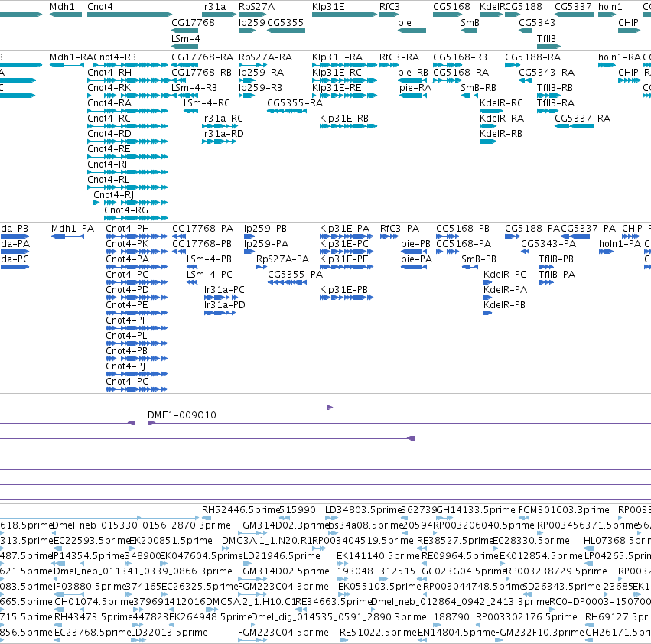Select the 'DME1-009010' feature label
The height and width of the screenshot is (644, 651).
pyautogui.click(x=182, y=415)
